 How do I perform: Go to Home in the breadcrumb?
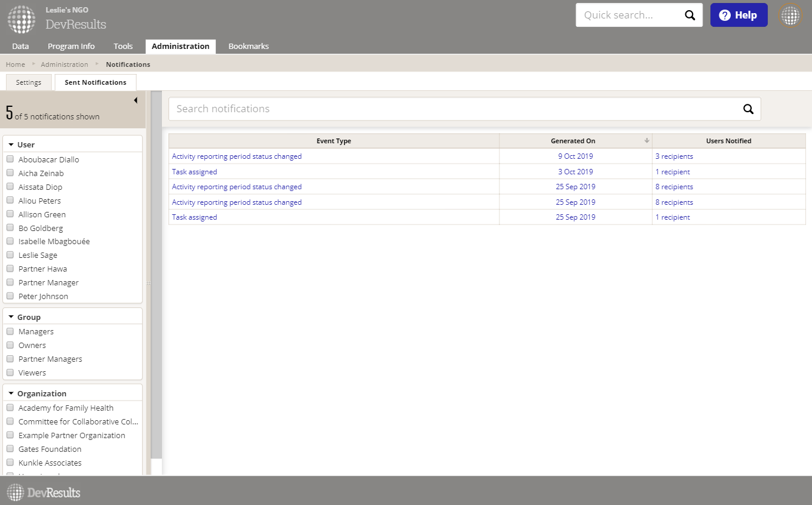[x=16, y=64]
